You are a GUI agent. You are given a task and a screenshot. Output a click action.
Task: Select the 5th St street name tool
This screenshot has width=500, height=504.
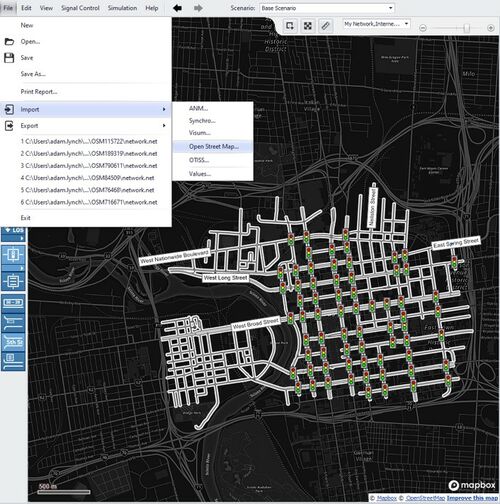click(x=13, y=342)
